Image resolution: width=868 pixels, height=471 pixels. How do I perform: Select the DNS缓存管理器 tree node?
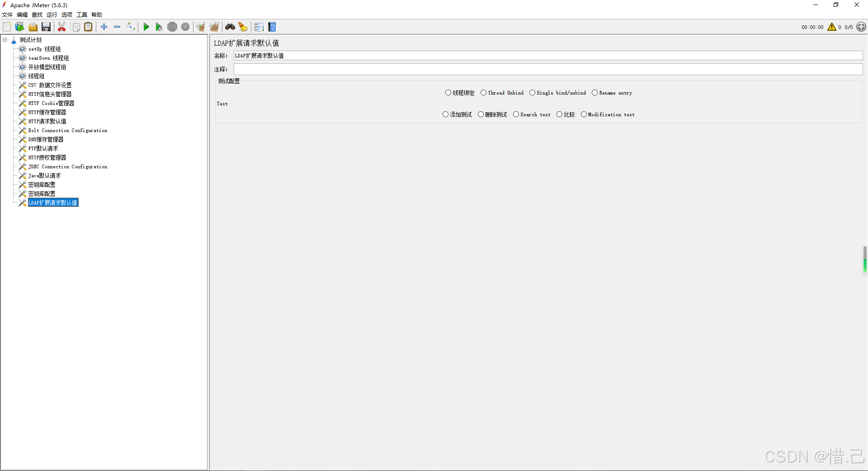[46, 139]
